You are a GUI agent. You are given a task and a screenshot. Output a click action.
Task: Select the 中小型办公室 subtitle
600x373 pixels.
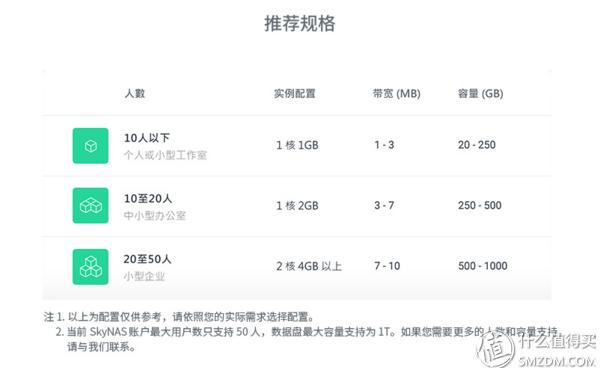point(155,215)
